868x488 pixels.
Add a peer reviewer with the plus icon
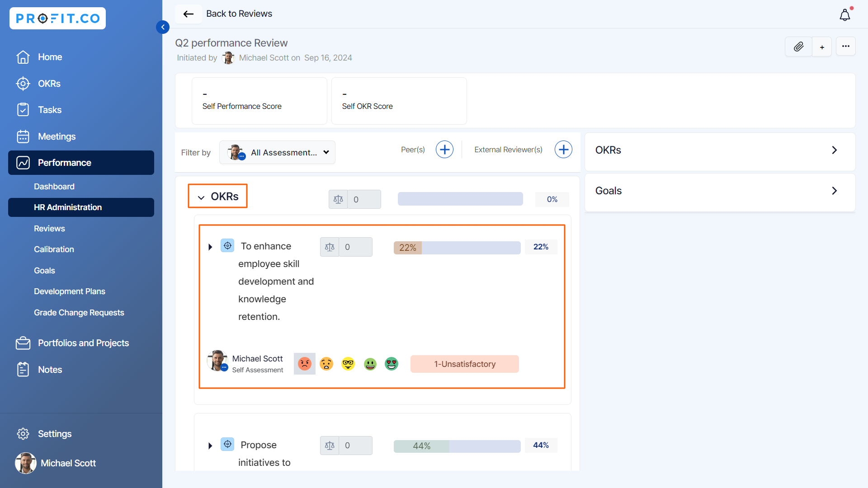pos(444,150)
